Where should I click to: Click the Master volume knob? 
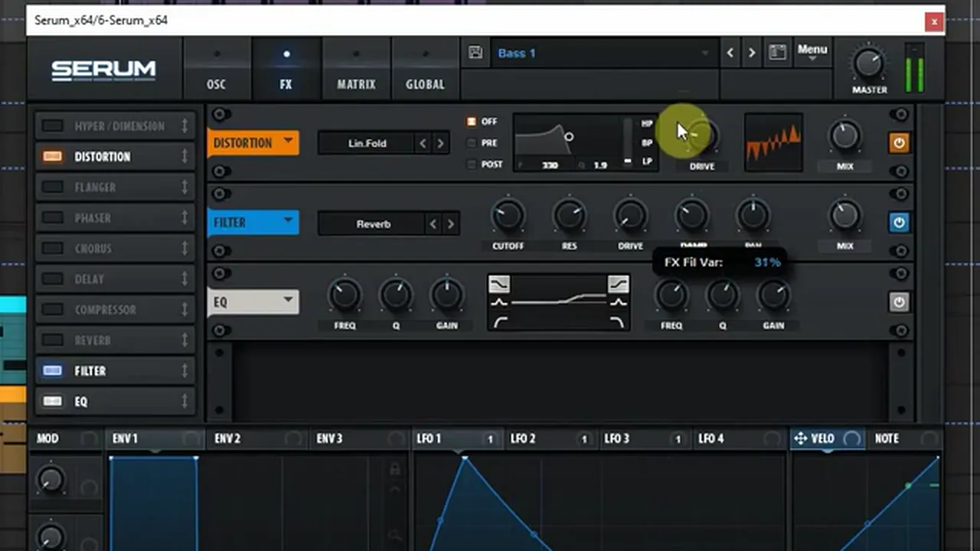[x=869, y=64]
